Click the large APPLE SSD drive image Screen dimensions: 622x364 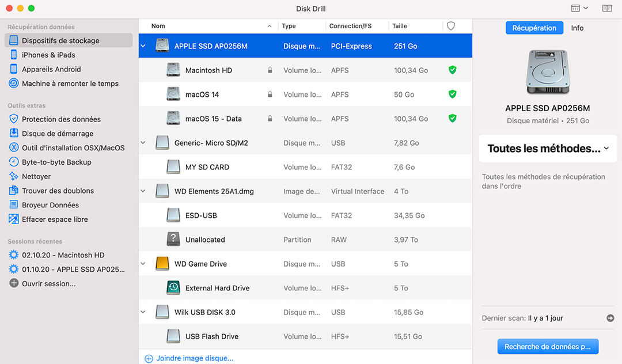(x=548, y=72)
